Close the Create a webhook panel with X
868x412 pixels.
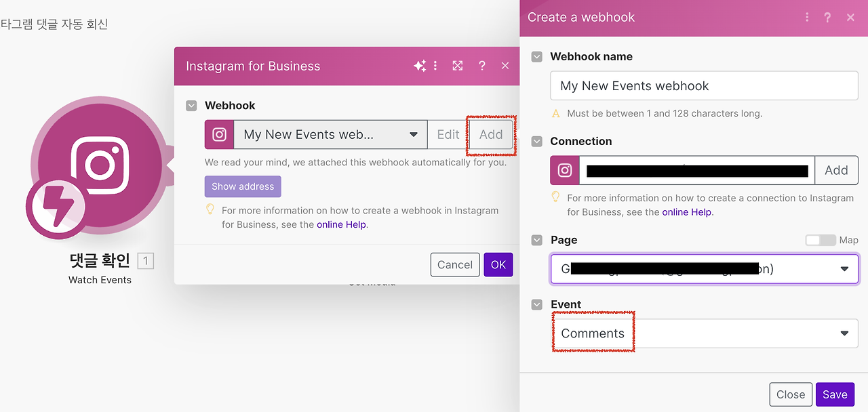(x=850, y=18)
